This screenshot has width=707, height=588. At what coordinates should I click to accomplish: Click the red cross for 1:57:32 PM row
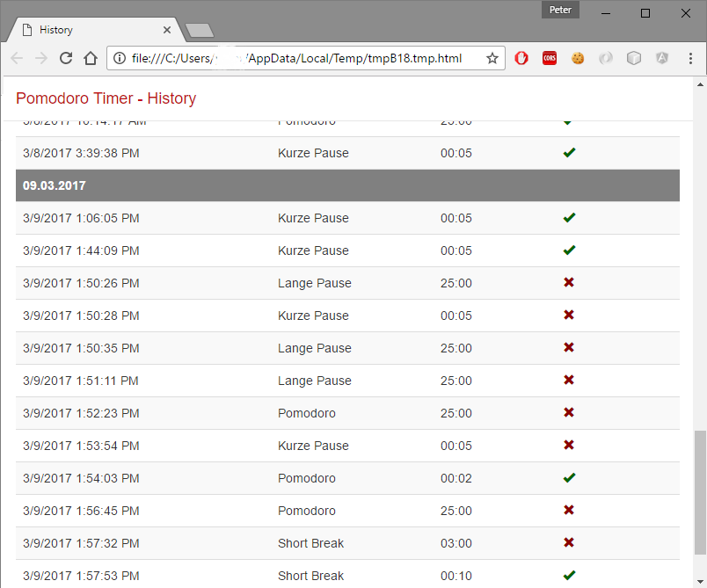(x=569, y=542)
